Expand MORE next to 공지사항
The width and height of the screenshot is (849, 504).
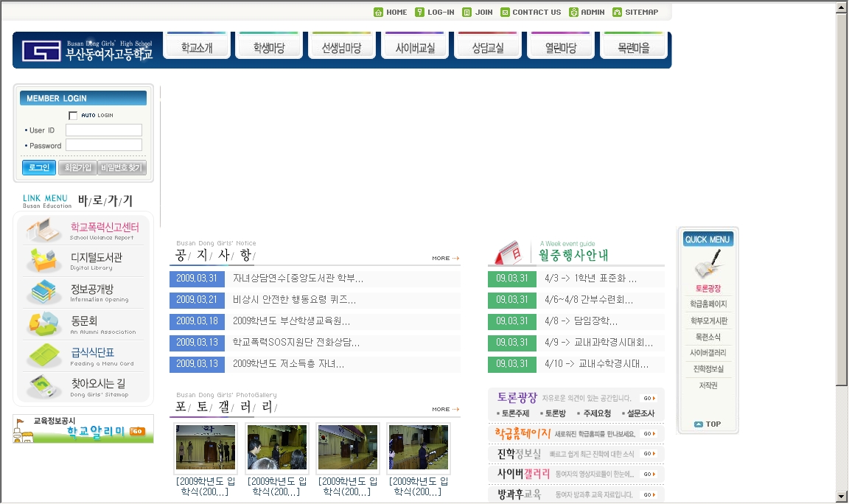pos(445,259)
